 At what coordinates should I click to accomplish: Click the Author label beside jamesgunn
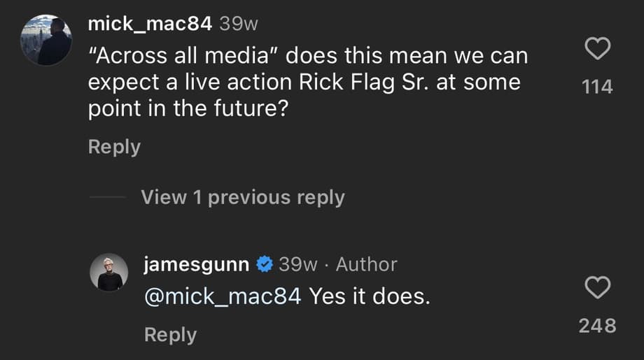pyautogui.click(x=366, y=264)
